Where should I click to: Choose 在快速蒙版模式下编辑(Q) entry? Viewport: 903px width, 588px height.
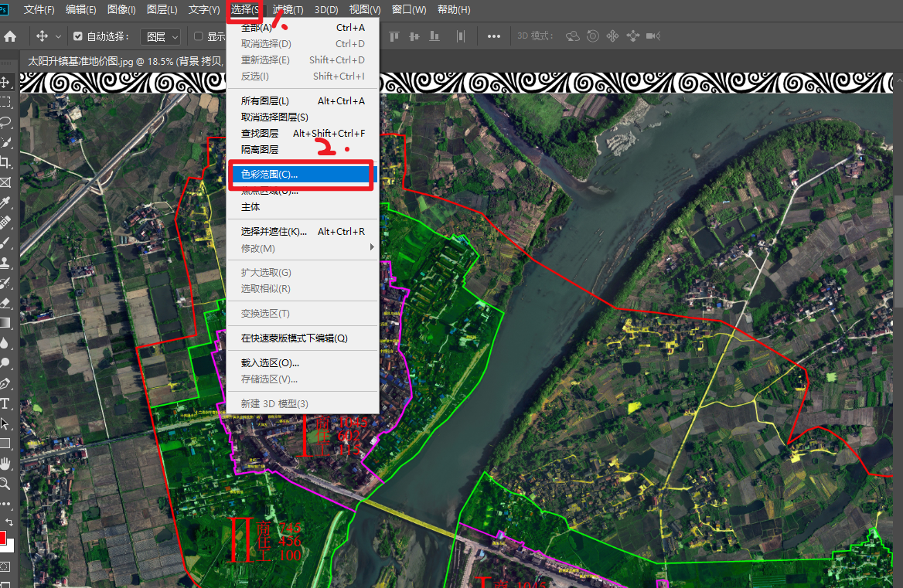pyautogui.click(x=302, y=338)
